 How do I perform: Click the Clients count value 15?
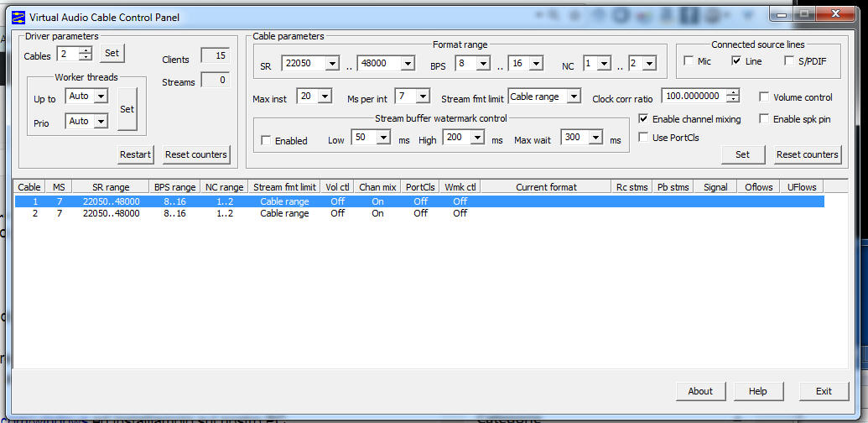[215, 56]
